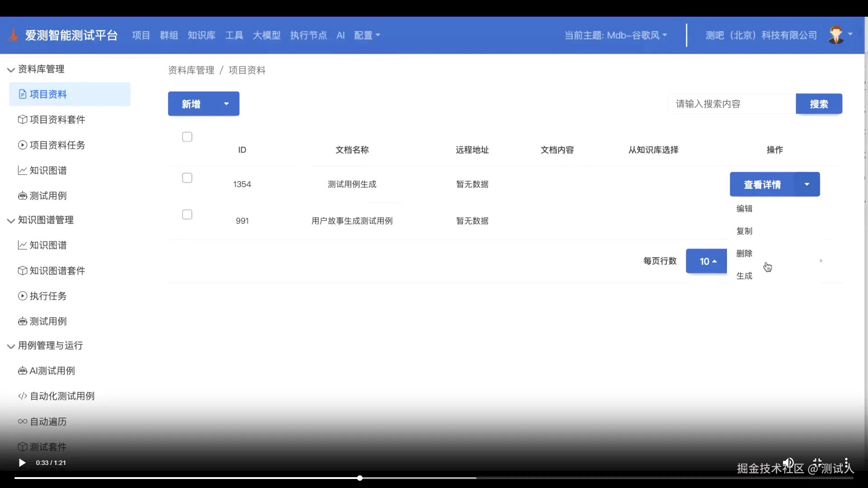The height and width of the screenshot is (488, 868).
Task: Toggle the select-all checkbox in the table header
Action: tap(187, 137)
